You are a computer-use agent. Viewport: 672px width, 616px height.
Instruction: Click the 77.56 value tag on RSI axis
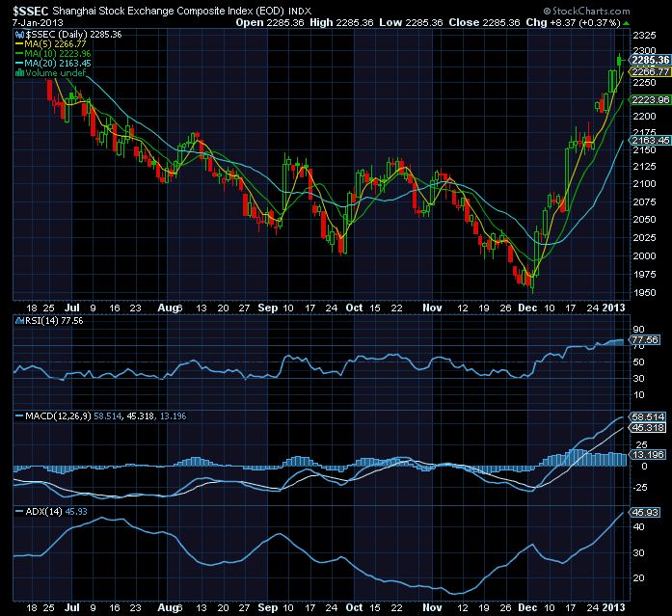[x=645, y=339]
